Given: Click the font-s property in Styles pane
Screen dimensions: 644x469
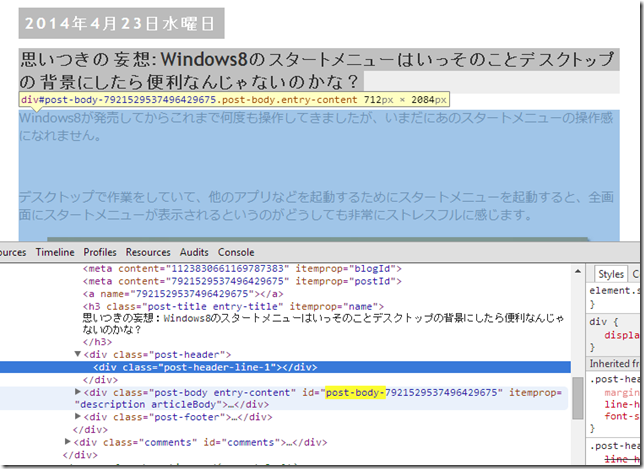Looking at the screenshot, I should pyautogui.click(x=621, y=416).
